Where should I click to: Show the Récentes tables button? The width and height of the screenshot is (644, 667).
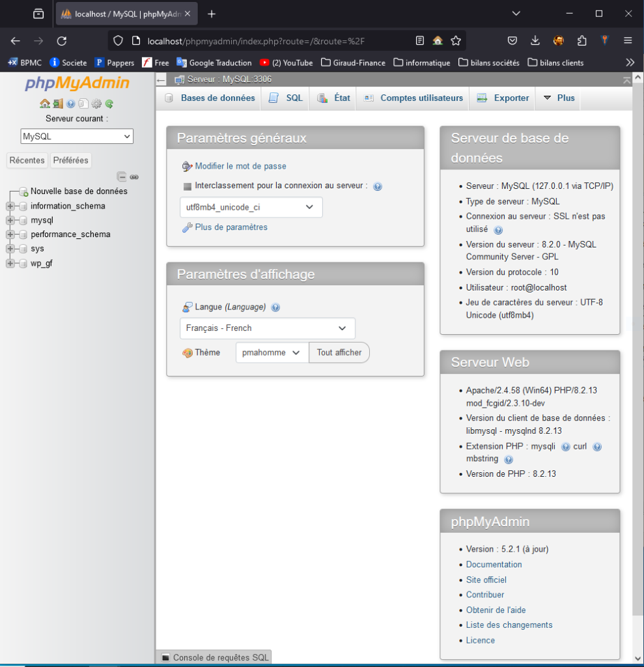27,160
